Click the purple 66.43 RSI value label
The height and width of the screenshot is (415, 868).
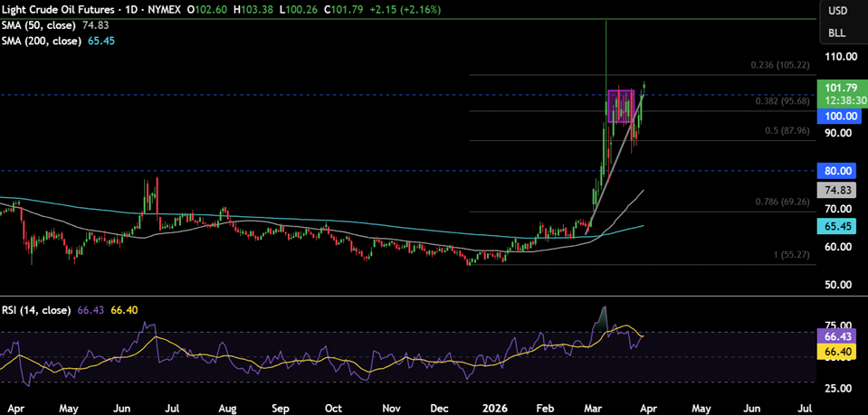click(841, 336)
